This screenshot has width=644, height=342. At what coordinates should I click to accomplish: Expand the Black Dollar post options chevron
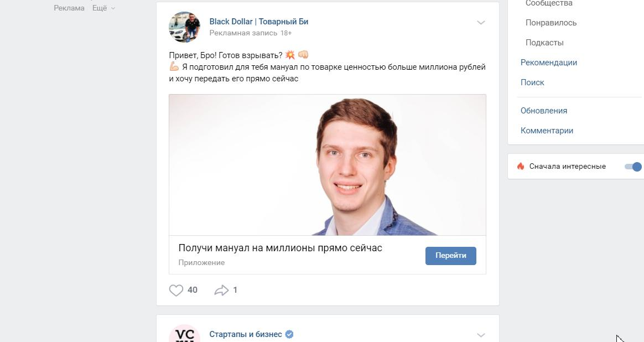(481, 22)
